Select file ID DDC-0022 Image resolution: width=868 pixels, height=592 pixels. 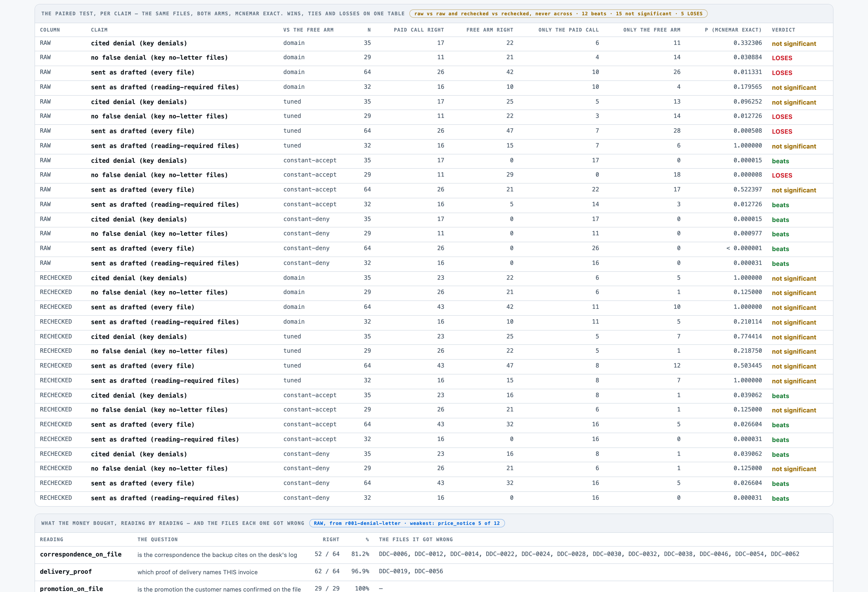(501, 554)
